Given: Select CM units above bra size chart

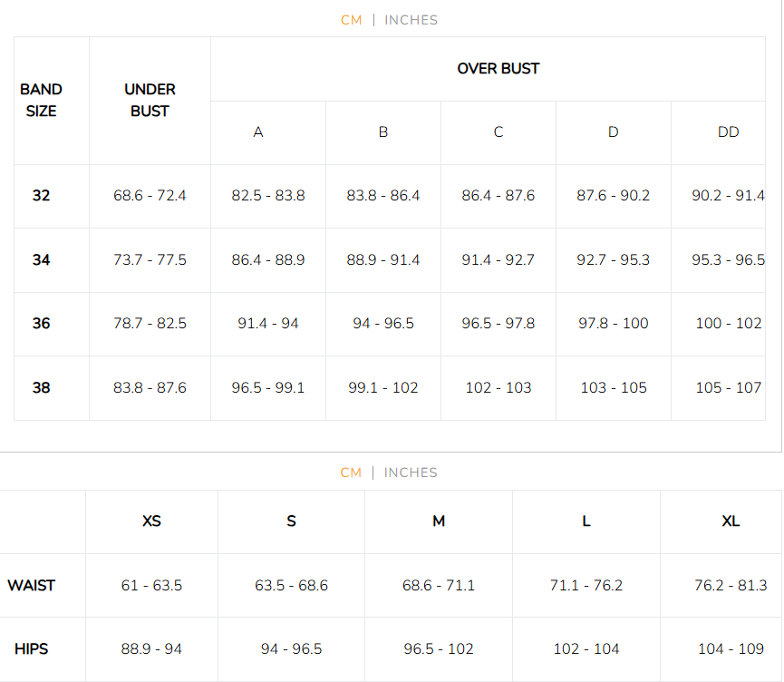Looking at the screenshot, I should point(351,20).
